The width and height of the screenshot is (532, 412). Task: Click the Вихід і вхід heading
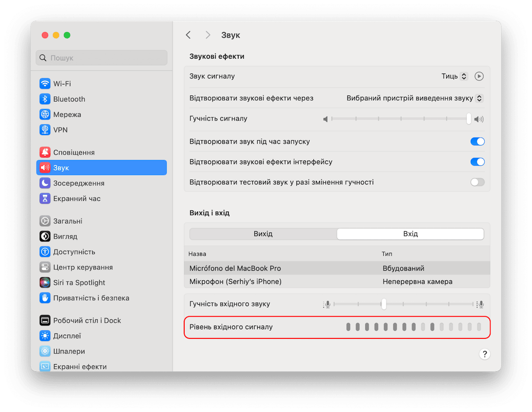210,213
